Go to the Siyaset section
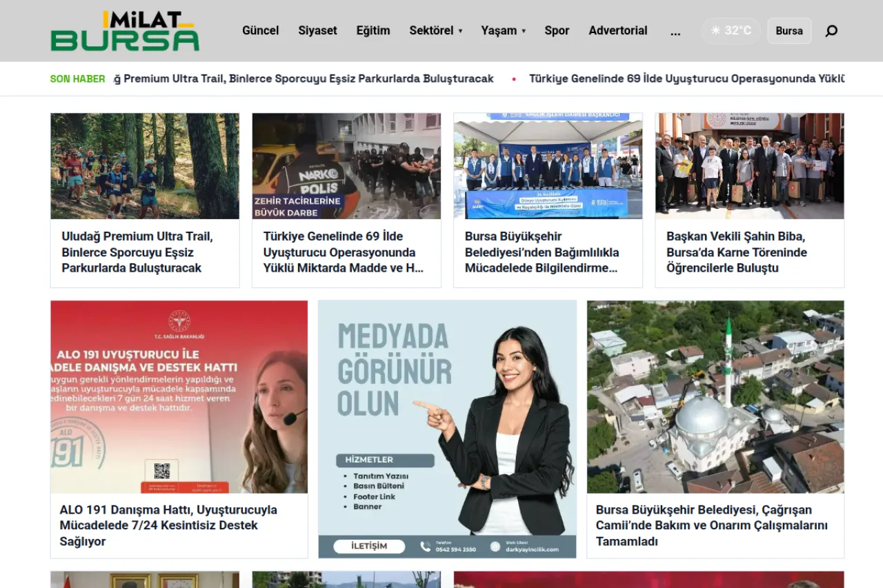The height and width of the screenshot is (588, 883). click(318, 30)
